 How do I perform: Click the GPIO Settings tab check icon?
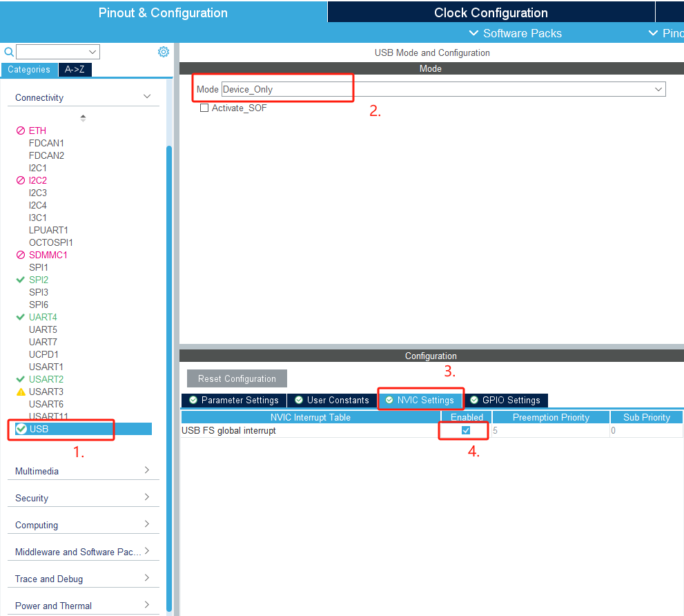pyautogui.click(x=474, y=400)
